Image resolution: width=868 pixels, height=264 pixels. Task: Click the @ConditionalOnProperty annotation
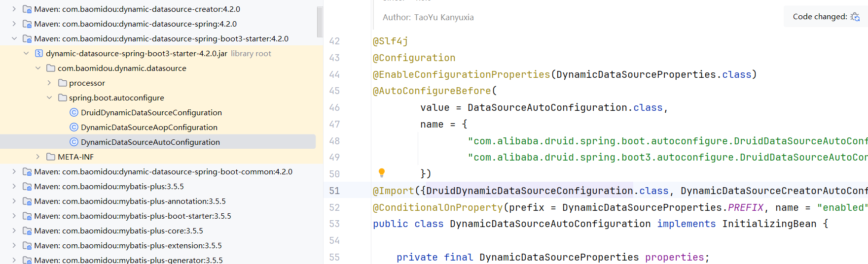(438, 207)
